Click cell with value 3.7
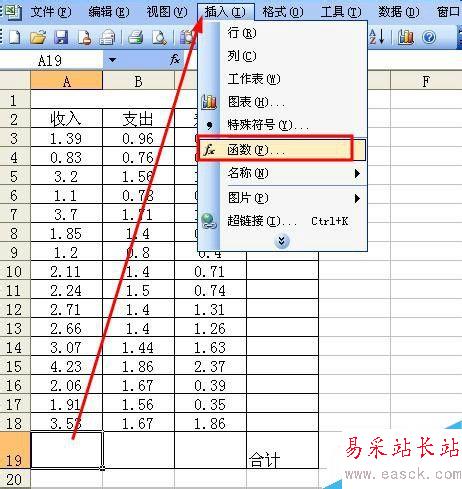 coord(66,214)
